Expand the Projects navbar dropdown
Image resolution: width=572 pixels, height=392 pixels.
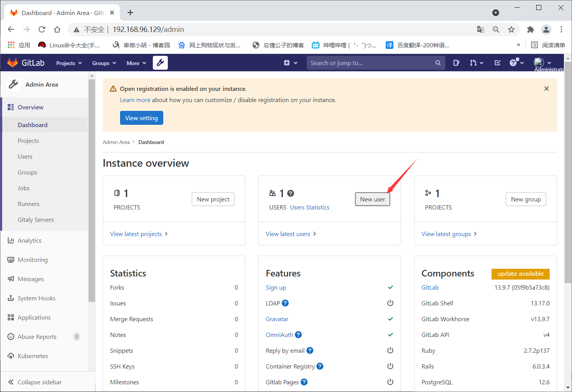click(69, 63)
